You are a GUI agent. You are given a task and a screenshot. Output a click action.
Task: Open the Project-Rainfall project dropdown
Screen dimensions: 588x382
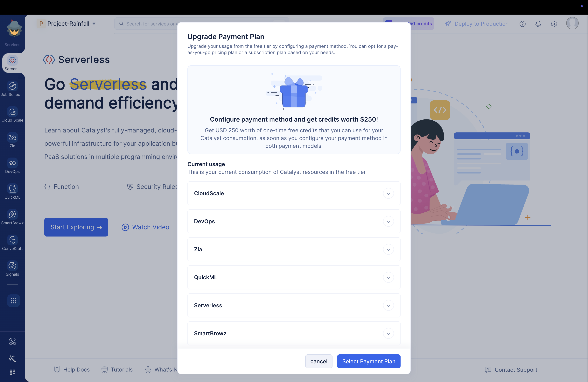click(66, 24)
